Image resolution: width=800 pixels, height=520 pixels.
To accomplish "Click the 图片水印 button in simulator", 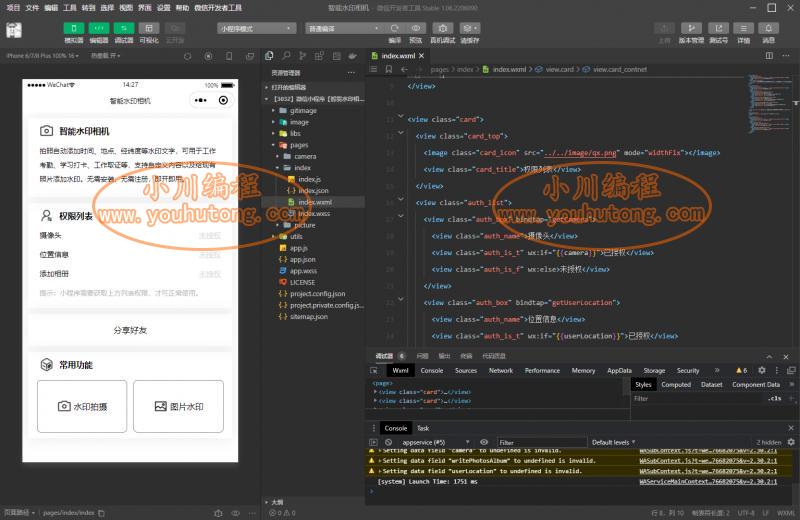I will [x=179, y=406].
